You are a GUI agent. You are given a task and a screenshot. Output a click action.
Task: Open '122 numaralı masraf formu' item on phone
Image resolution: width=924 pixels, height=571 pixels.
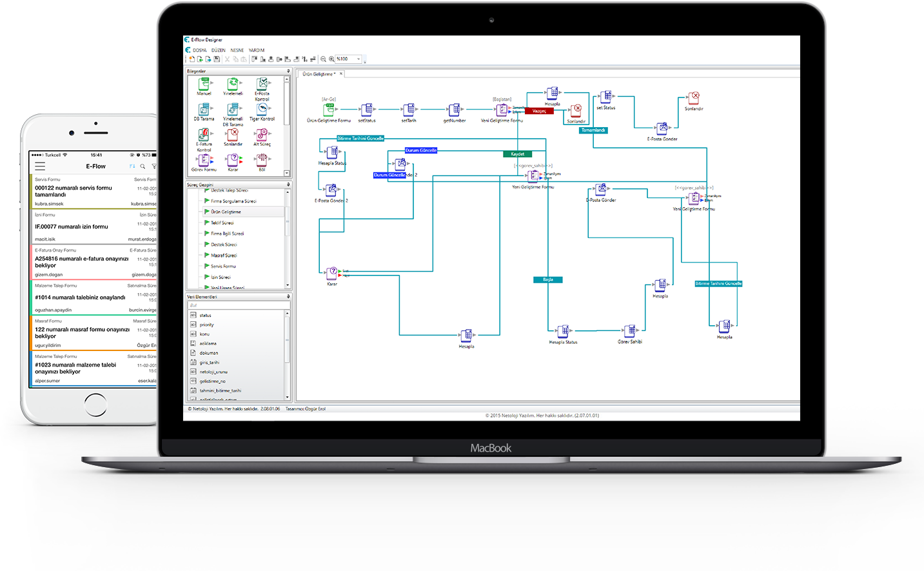pos(93,333)
